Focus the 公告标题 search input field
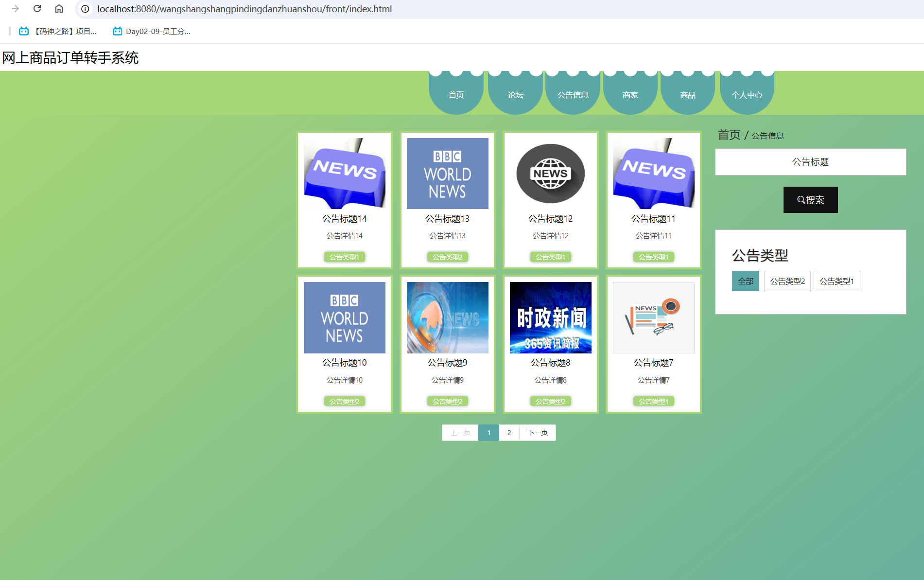Viewport: 924px width, 580px height. [811, 162]
